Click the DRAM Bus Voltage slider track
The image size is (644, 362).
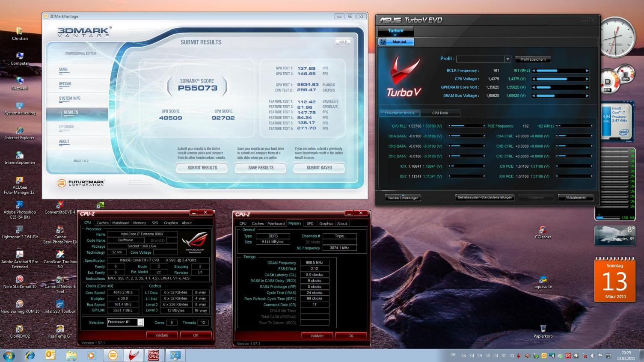pos(561,96)
